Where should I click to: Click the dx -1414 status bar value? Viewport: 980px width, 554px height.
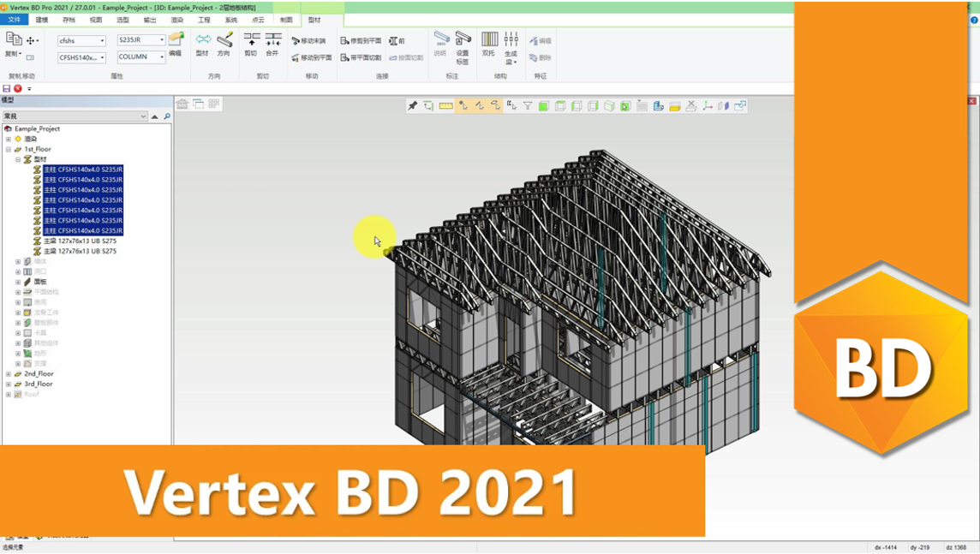[886, 548]
